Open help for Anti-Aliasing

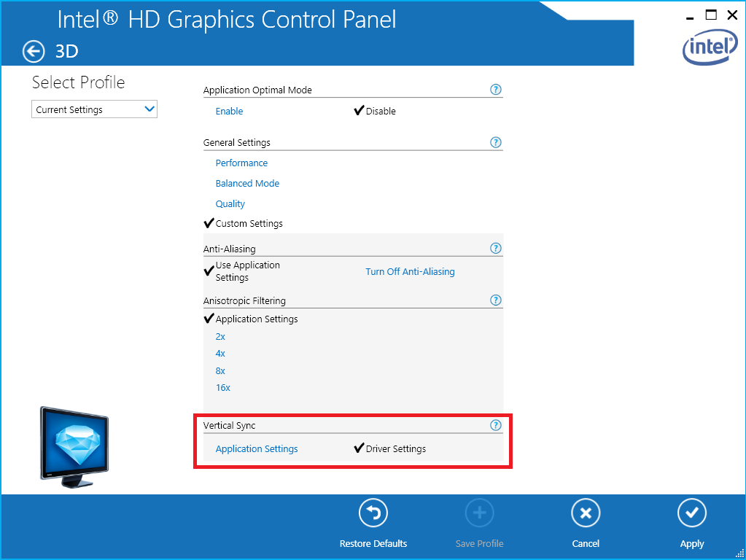(x=495, y=248)
